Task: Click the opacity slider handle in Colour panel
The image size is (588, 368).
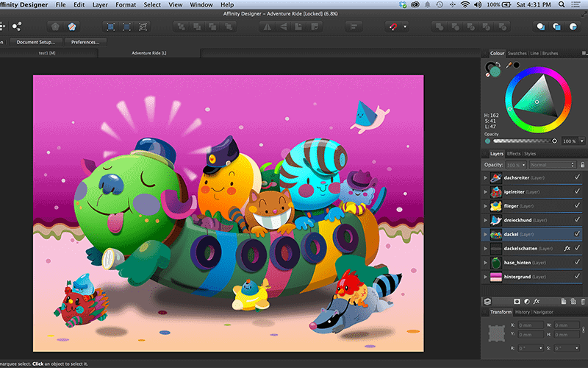Action: pyautogui.click(x=554, y=141)
